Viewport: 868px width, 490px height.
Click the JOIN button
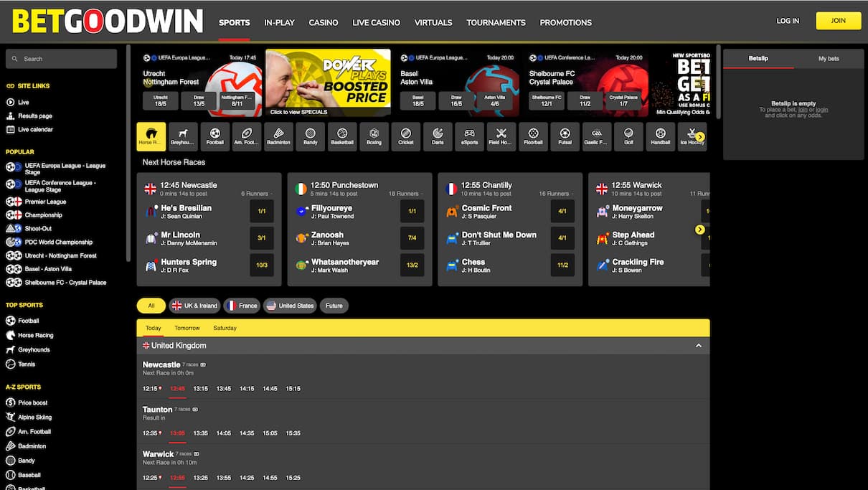click(837, 21)
